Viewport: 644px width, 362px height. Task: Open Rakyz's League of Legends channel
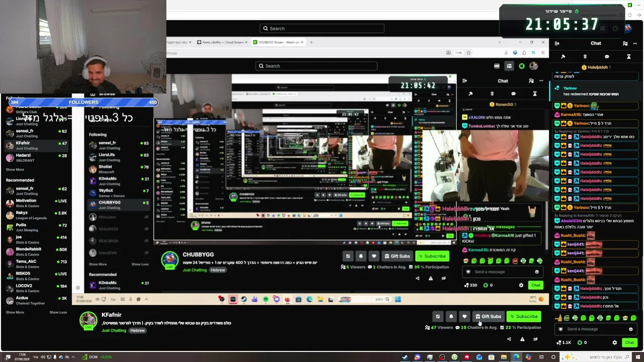tap(36, 215)
